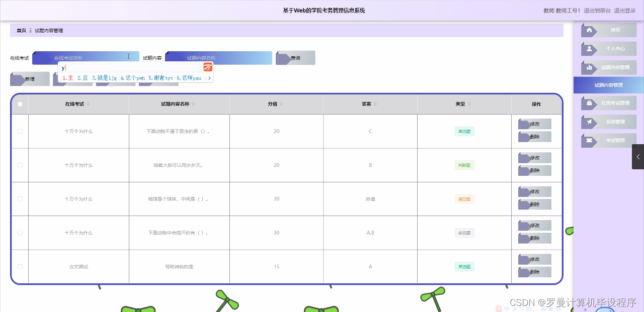Click the orange input method icon in popup
This screenshot has height=312, width=644.
208,67
